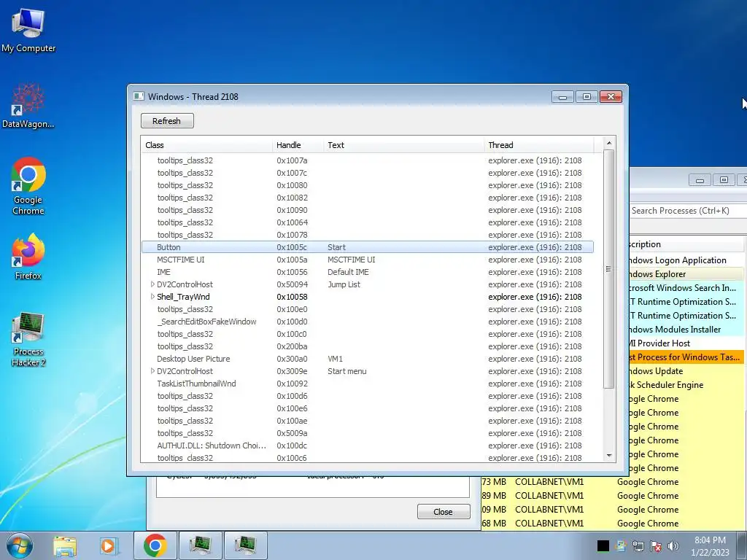
Task: Select the Scheduler Engine process row
Action: [686, 385]
